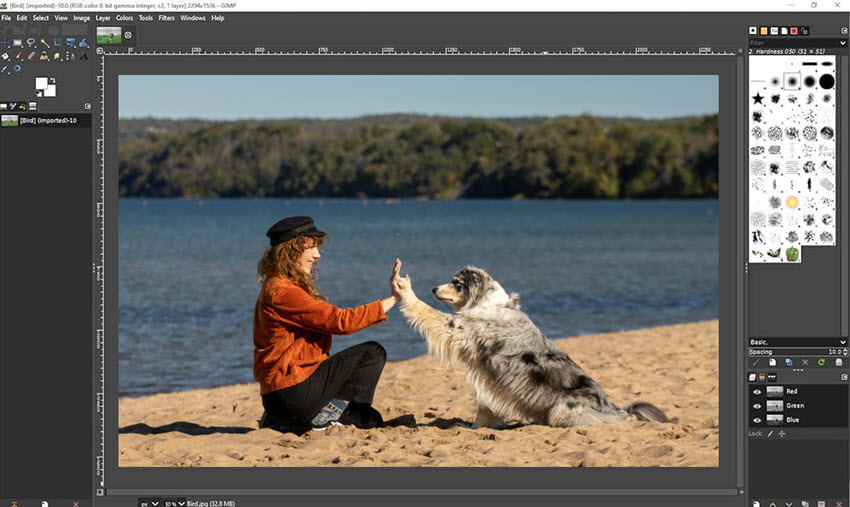Select the Blue channel row
The width and height of the screenshot is (850, 507).
coord(800,420)
